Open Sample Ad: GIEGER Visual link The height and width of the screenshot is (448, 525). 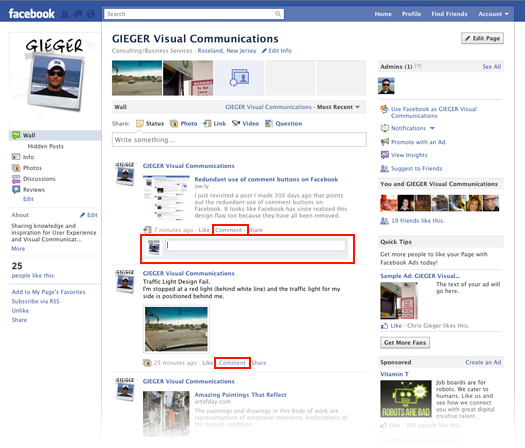pos(420,276)
